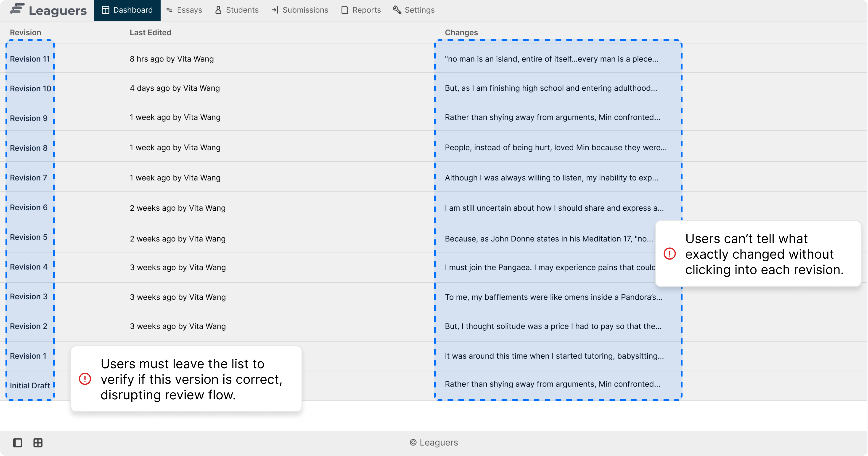868x456 pixels.
Task: Open the Dashboard tab
Action: tap(127, 10)
